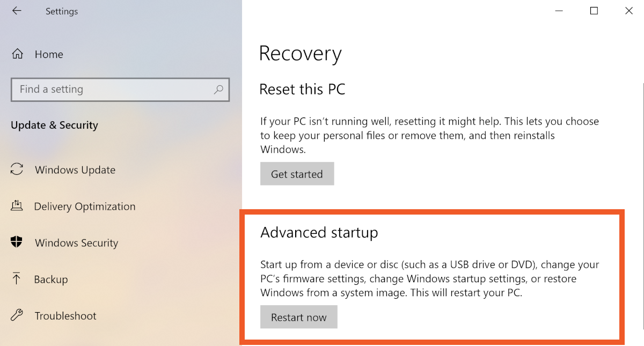Open the Windows Security text entry
Image resolution: width=644 pixels, height=346 pixels.
[76, 243]
